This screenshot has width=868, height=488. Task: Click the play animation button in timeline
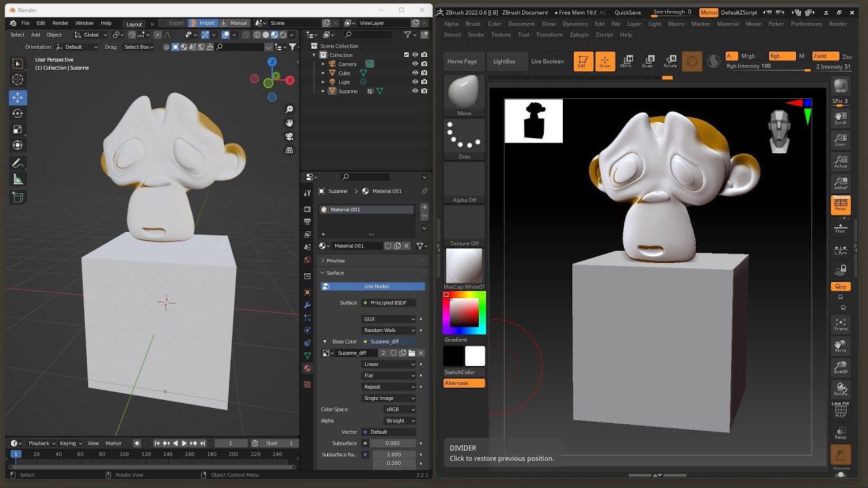[x=184, y=443]
